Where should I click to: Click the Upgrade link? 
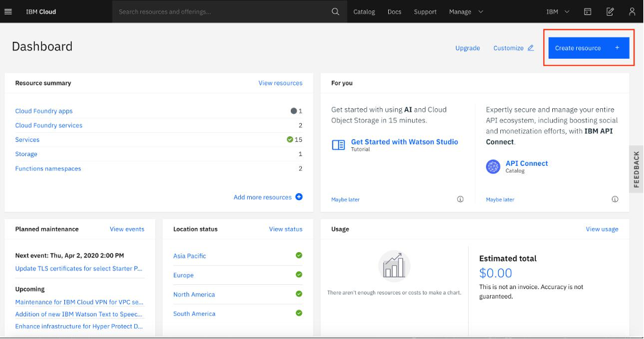(467, 48)
